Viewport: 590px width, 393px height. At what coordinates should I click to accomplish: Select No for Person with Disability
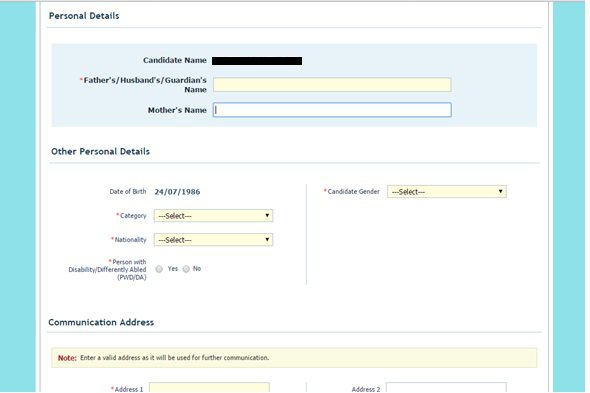click(x=186, y=269)
